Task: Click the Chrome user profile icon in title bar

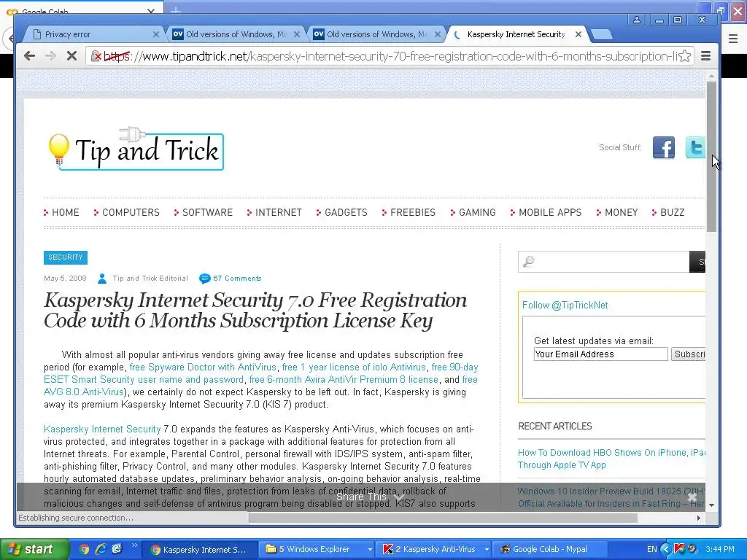Action: click(x=636, y=20)
